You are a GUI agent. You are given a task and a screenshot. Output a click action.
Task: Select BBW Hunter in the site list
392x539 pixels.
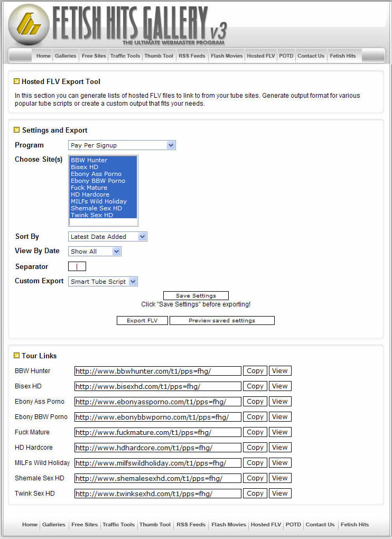[x=103, y=160]
